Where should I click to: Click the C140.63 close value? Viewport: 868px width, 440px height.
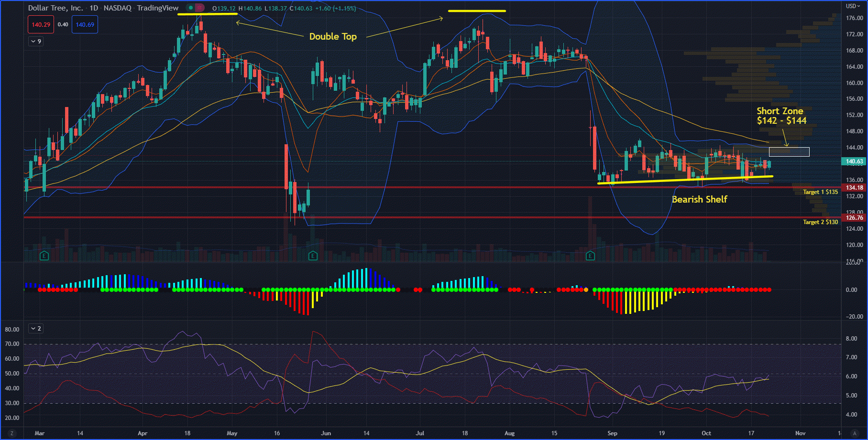pyautogui.click(x=301, y=9)
